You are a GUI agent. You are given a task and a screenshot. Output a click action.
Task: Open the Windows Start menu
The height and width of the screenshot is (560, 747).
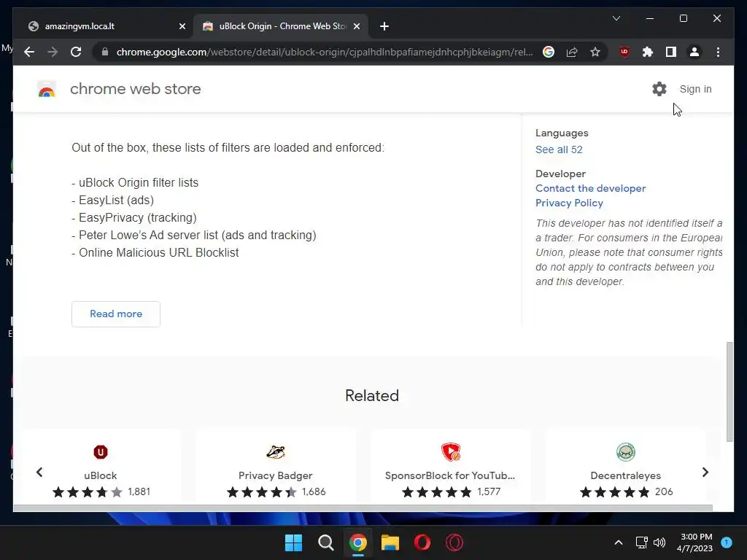coord(293,542)
